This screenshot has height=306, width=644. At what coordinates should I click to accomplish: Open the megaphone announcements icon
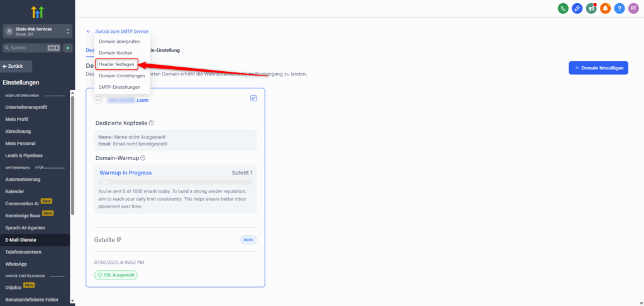pyautogui.click(x=591, y=8)
